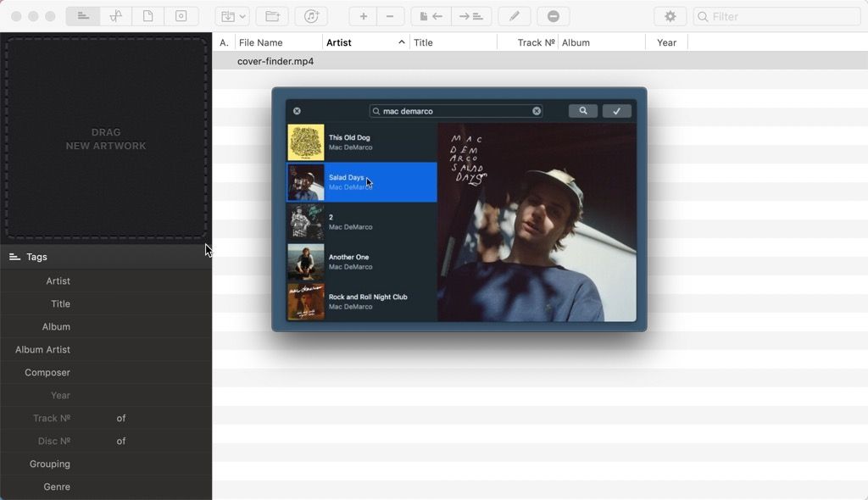Click the plus add files button
The image size is (868, 500).
click(x=363, y=16)
